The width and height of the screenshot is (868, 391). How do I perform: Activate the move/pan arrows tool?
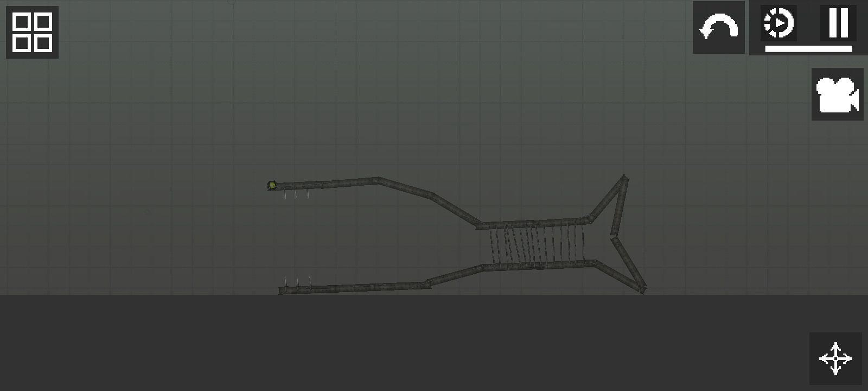[x=835, y=358]
